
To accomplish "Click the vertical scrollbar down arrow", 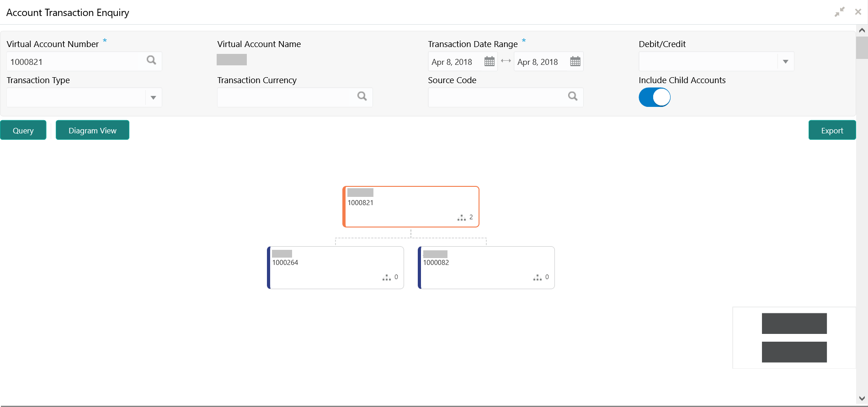I will 862,398.
